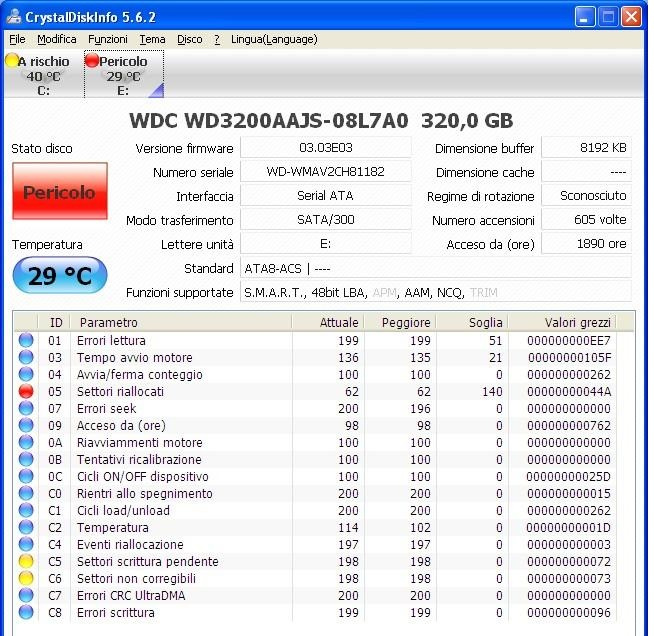This screenshot has height=636, width=654.
Task: Click the disk model title WDC WD3200AAJS-08L7A0
Action: click(269, 121)
